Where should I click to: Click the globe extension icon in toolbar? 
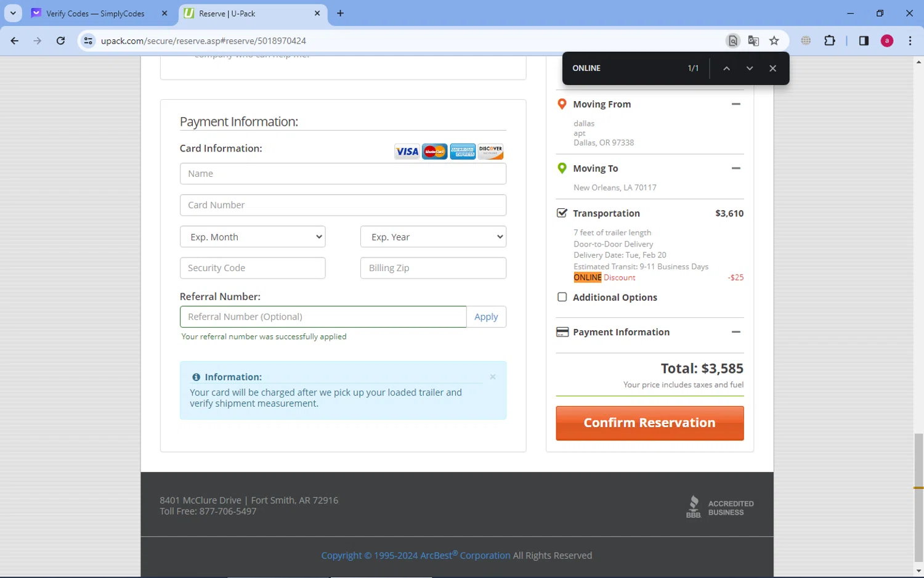tap(806, 41)
